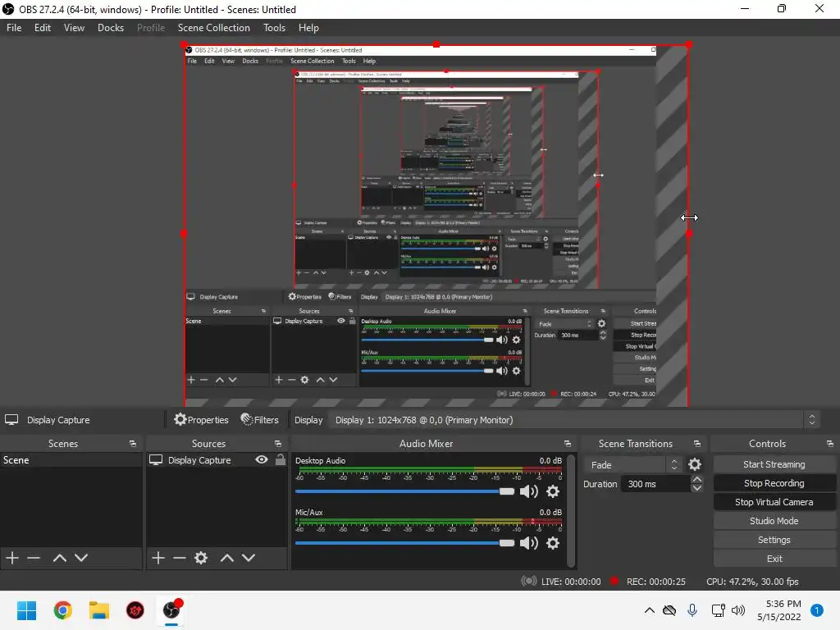Image resolution: width=840 pixels, height=630 pixels.
Task: Click the Properties gear button
Action: click(202, 420)
